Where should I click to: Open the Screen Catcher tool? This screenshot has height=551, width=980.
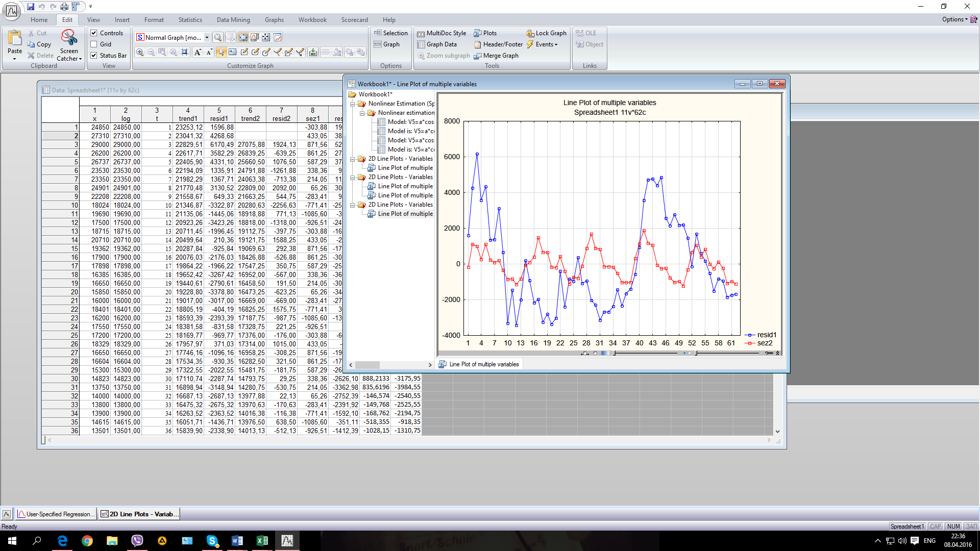click(69, 45)
